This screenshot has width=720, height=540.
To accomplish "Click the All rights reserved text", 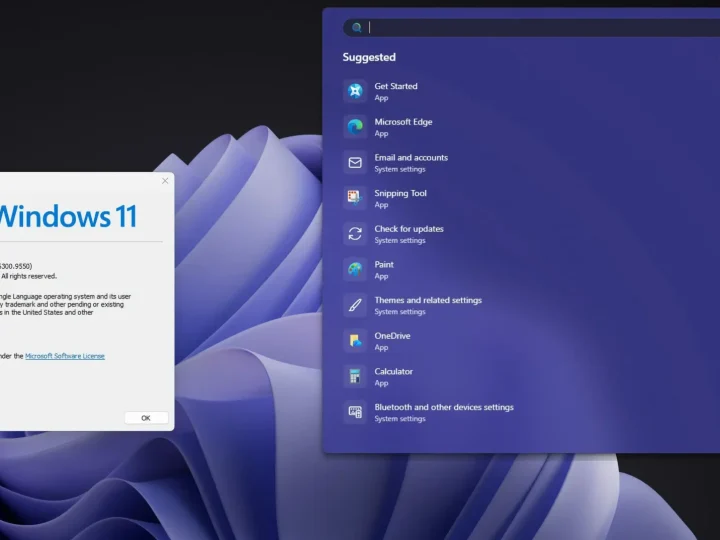I will (x=29, y=276).
